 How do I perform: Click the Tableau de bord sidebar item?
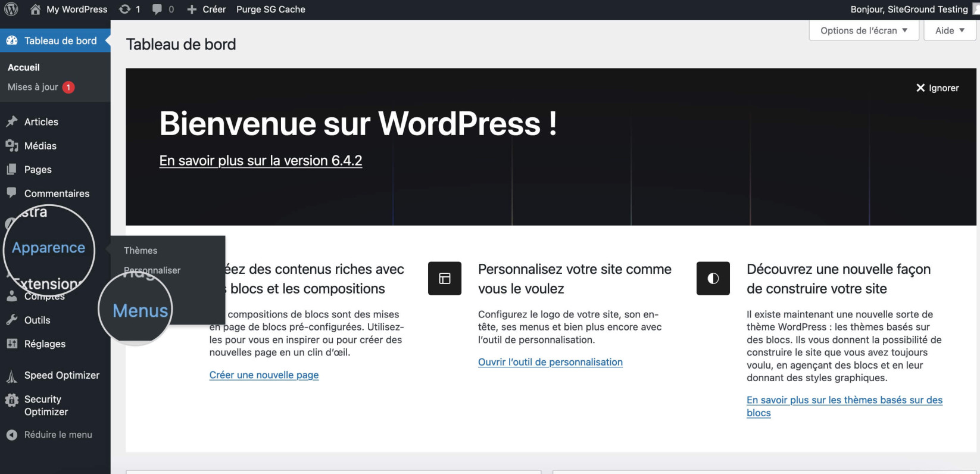click(x=55, y=40)
